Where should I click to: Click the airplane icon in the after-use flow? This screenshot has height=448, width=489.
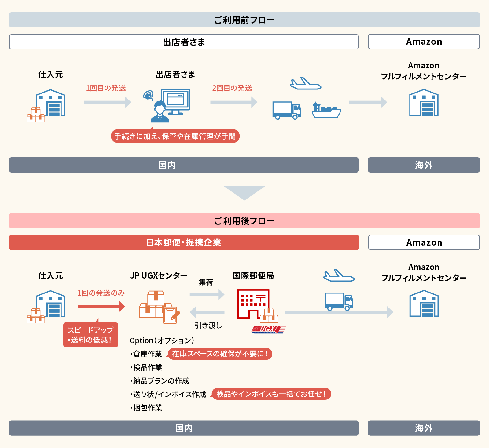339,275
